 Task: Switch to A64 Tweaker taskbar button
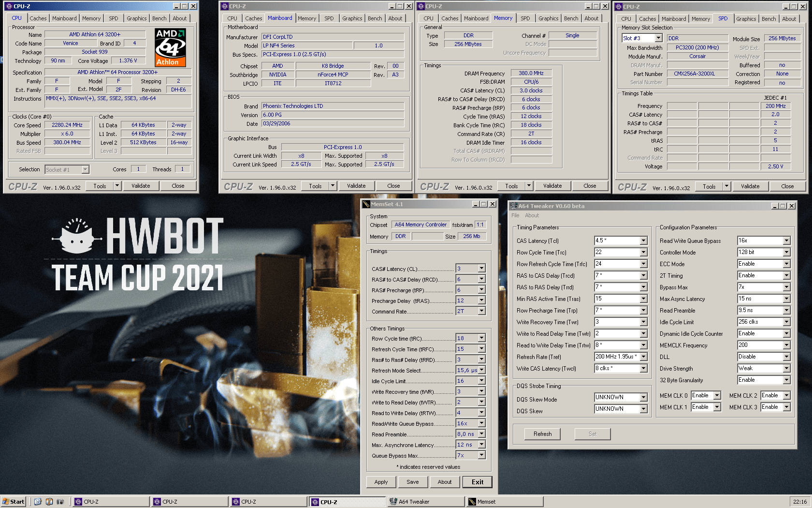click(x=426, y=502)
